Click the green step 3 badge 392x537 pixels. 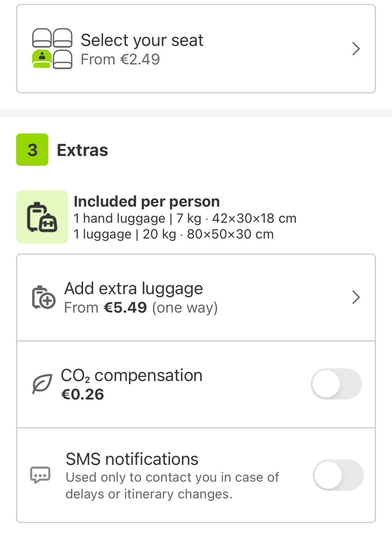click(x=32, y=150)
